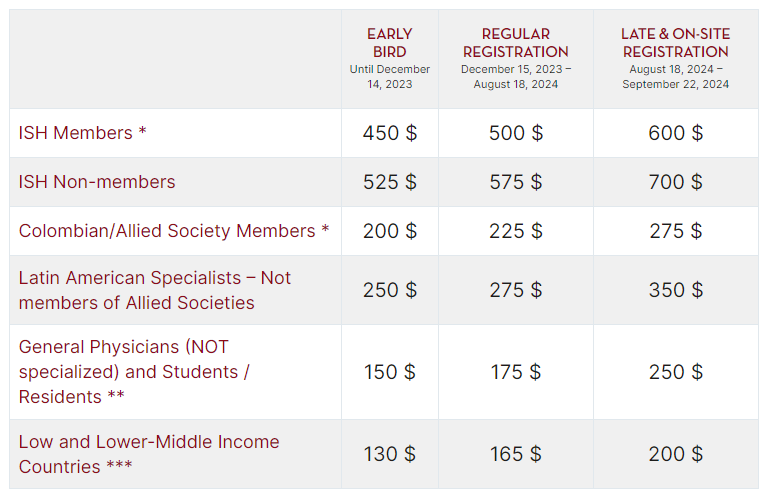Image resolution: width=767 pixels, height=495 pixels.
Task: Select the 450 $ early bird price
Action: (389, 133)
